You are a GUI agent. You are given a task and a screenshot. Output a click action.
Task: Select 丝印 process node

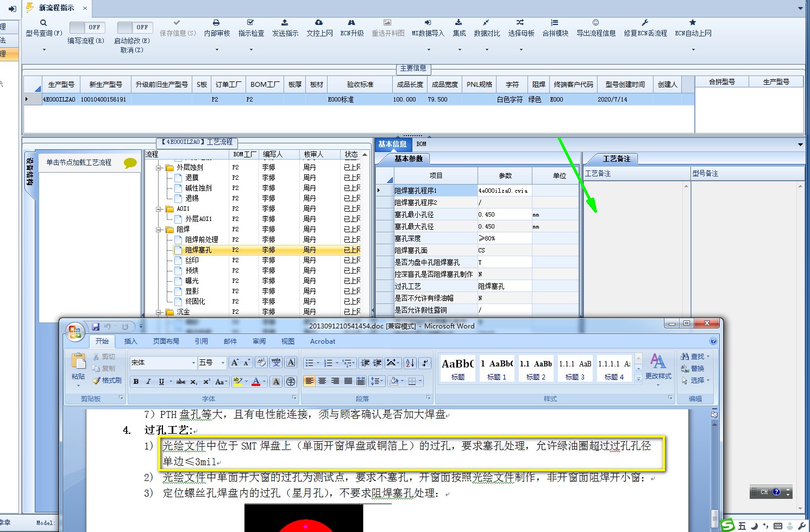[192, 260]
